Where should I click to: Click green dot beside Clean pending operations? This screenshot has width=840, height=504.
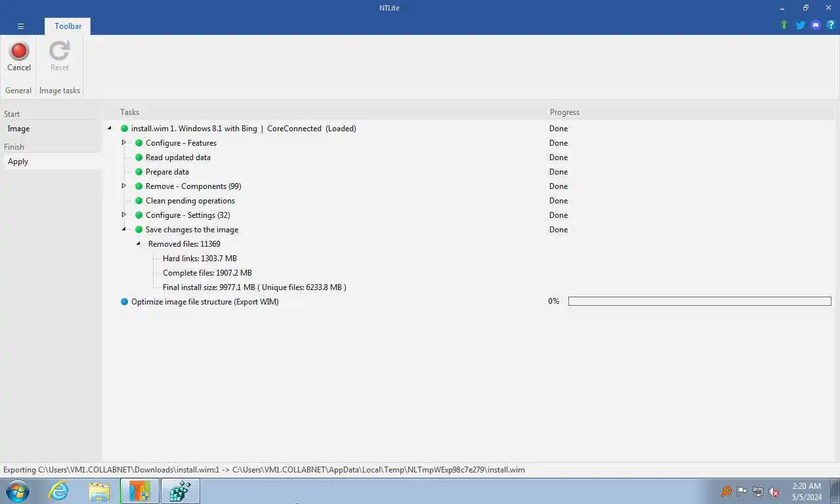tap(139, 201)
